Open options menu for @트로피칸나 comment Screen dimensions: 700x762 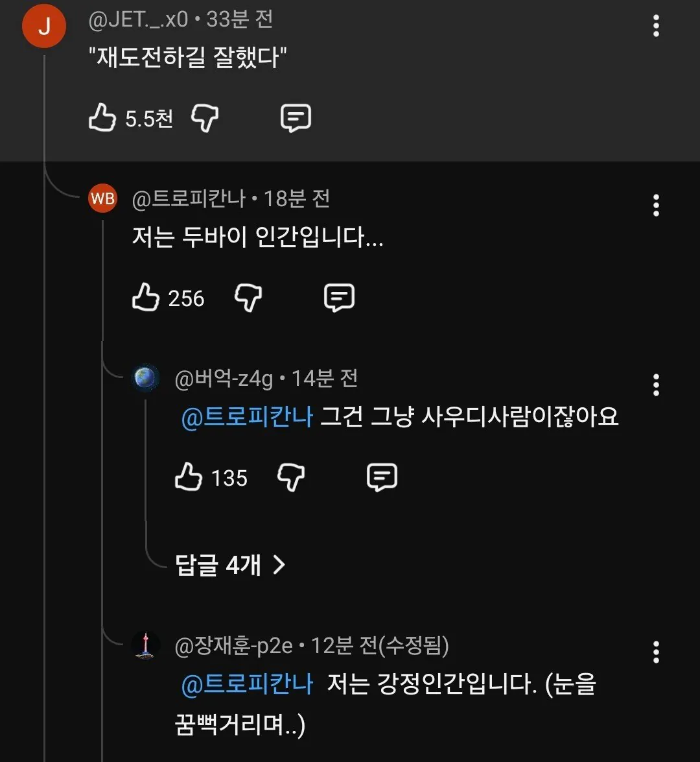(x=656, y=206)
